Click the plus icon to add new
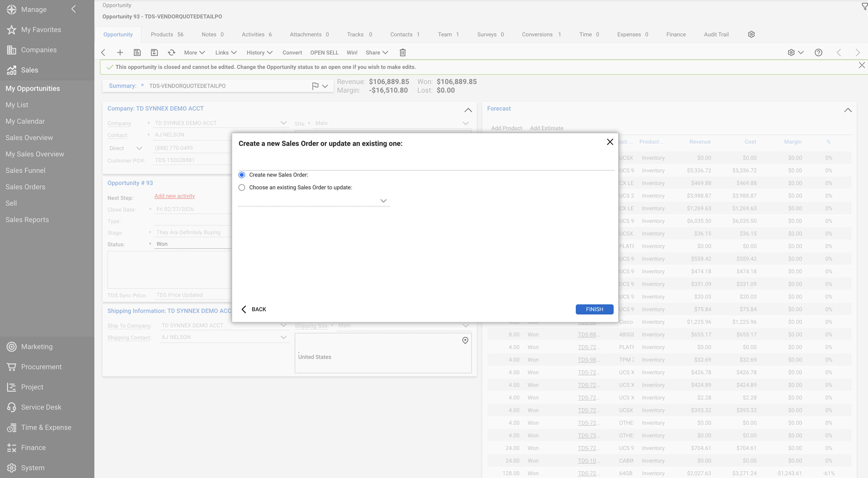The height and width of the screenshot is (478, 868). [120, 52]
